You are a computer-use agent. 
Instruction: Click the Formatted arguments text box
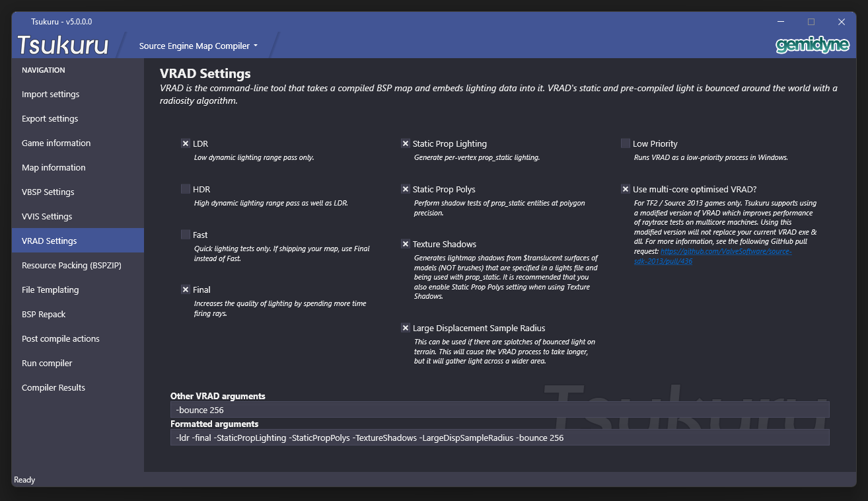(x=499, y=438)
